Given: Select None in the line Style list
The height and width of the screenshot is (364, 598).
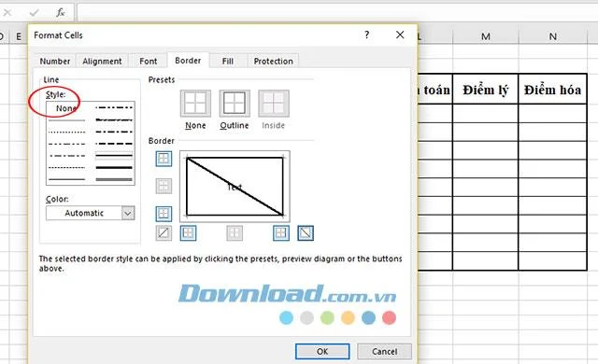Looking at the screenshot, I should click(x=66, y=108).
